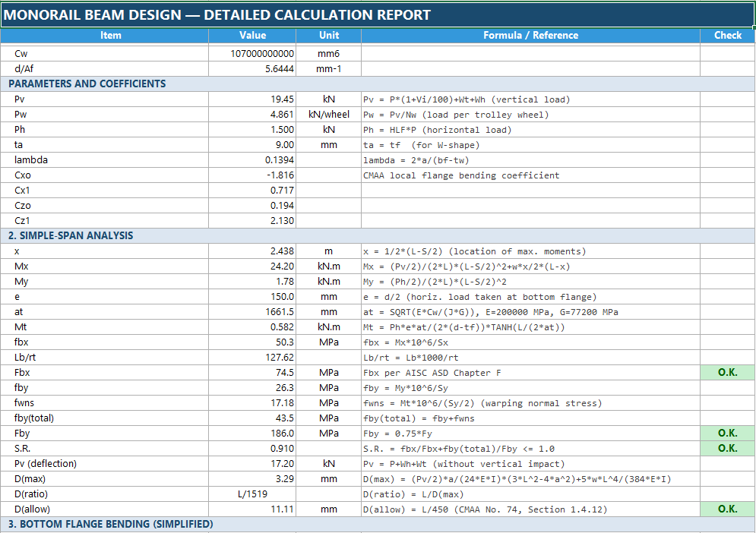Select the D(allow) value cell 11.11
The height and width of the screenshot is (533, 756).
(252, 509)
